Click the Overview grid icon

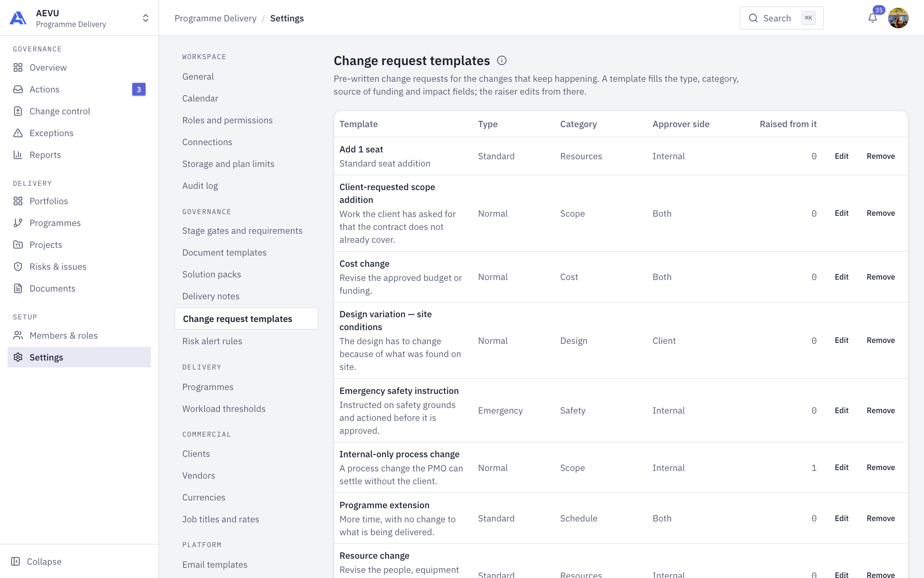[x=18, y=68]
